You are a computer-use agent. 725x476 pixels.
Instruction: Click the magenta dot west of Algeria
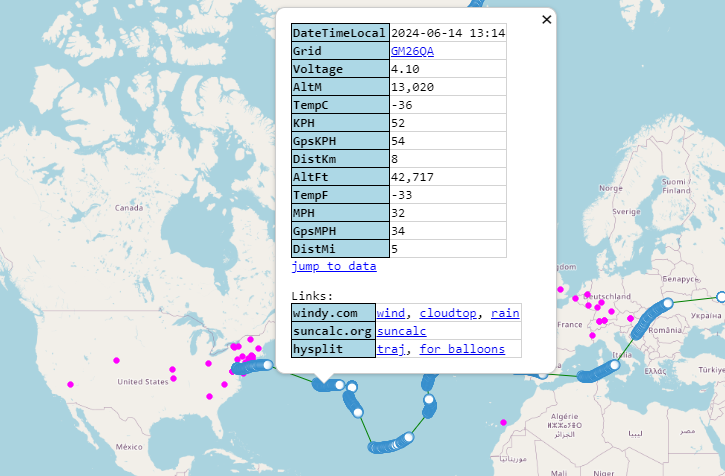click(503, 421)
